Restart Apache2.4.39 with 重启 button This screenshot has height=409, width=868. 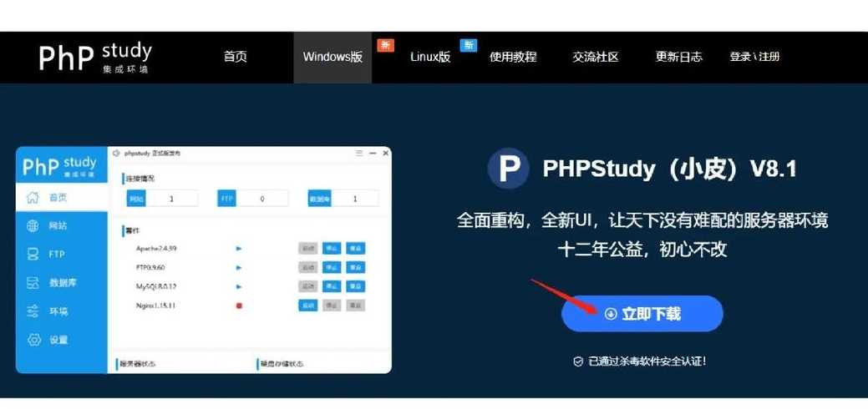pos(356,249)
